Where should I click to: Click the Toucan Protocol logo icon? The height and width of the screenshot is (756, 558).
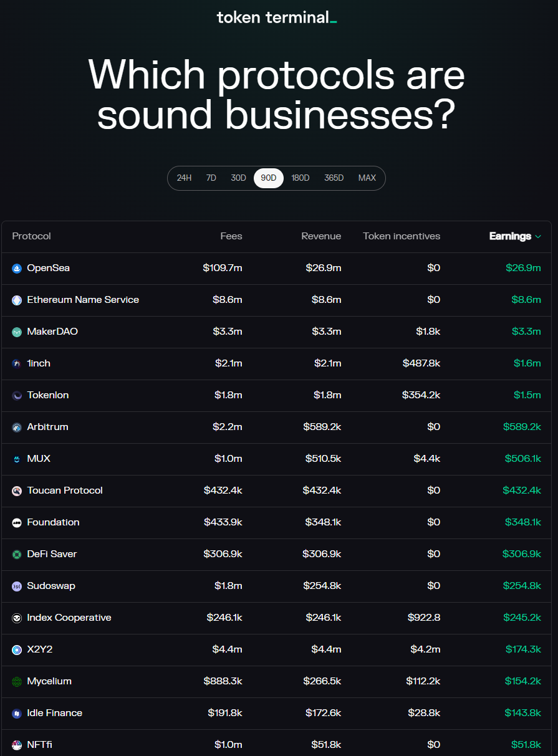[17, 491]
